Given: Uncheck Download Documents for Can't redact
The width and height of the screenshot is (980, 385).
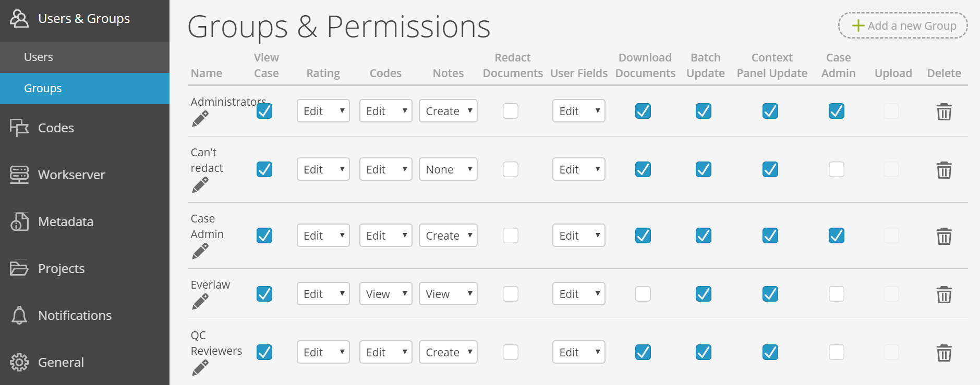Looking at the screenshot, I should point(643,169).
